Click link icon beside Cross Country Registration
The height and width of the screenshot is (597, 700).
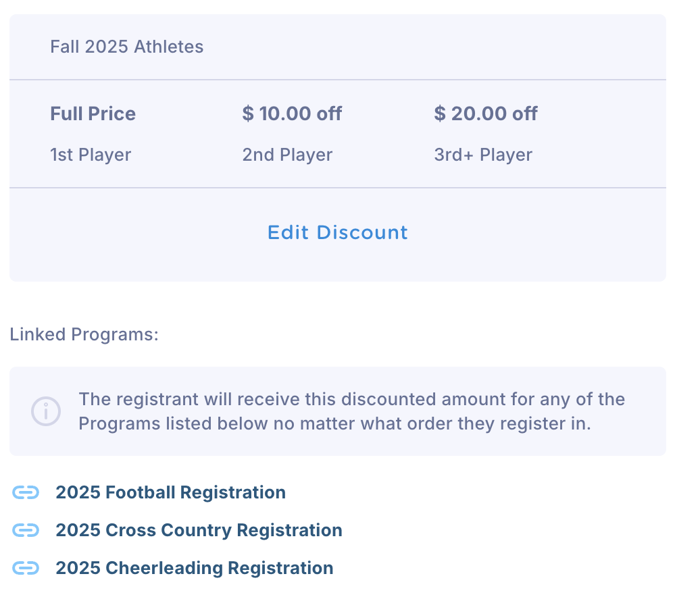click(x=26, y=531)
